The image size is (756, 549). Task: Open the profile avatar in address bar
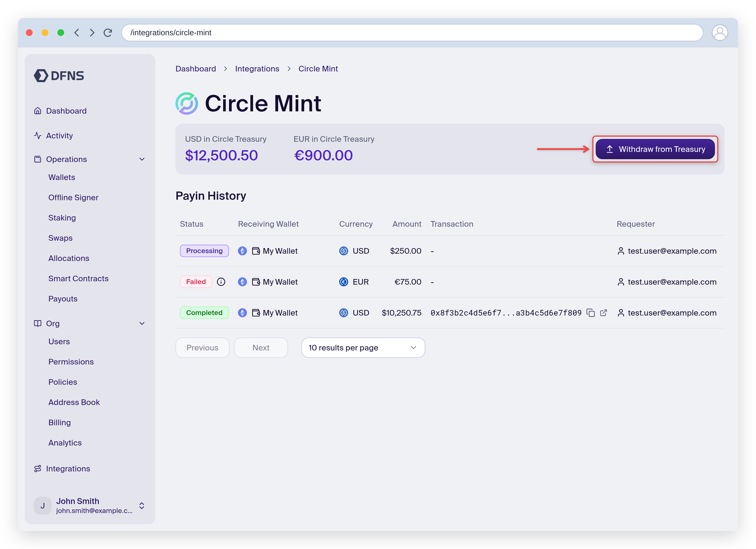point(719,33)
